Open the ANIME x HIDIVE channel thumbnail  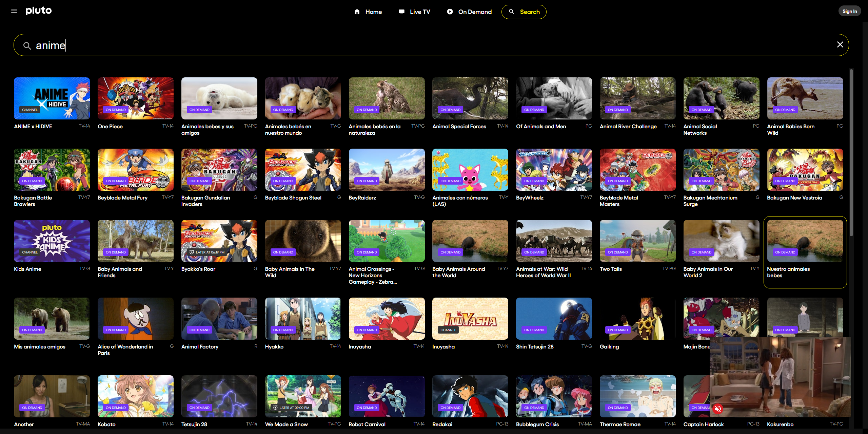pyautogui.click(x=52, y=98)
